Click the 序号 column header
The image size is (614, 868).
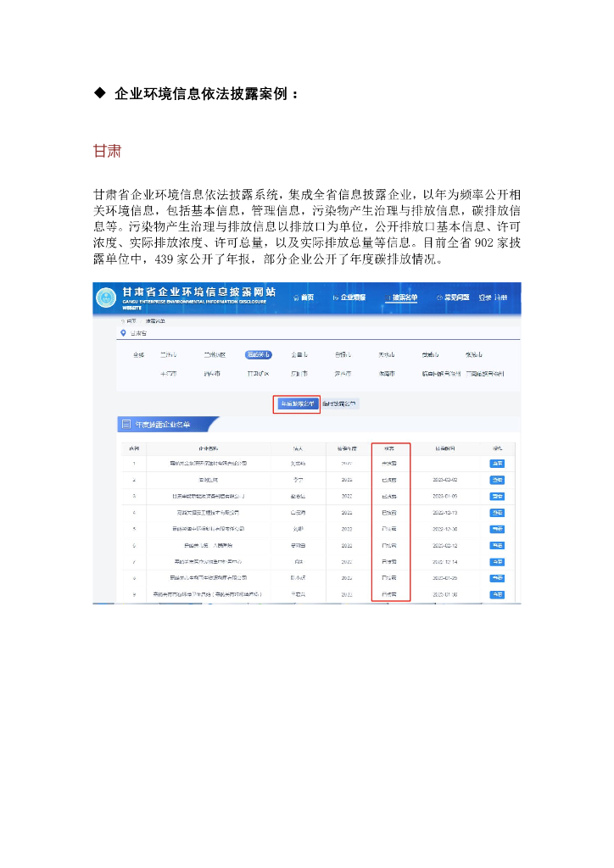(134, 448)
